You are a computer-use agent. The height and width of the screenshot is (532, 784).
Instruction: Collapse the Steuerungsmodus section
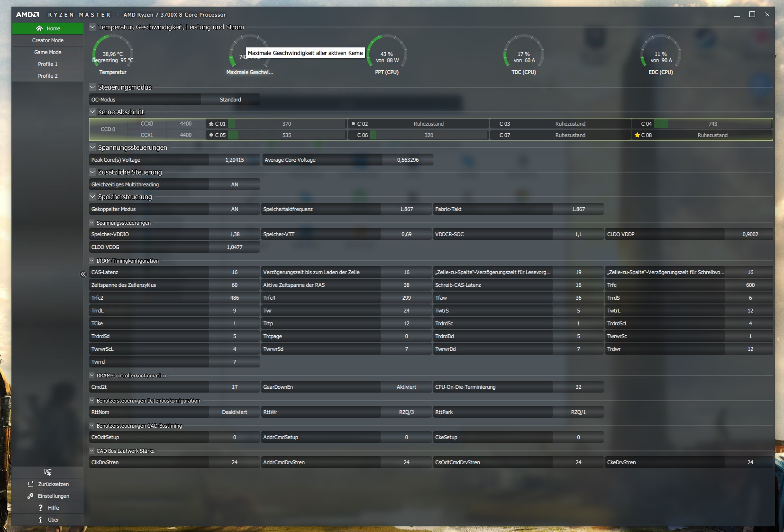pyautogui.click(x=92, y=87)
